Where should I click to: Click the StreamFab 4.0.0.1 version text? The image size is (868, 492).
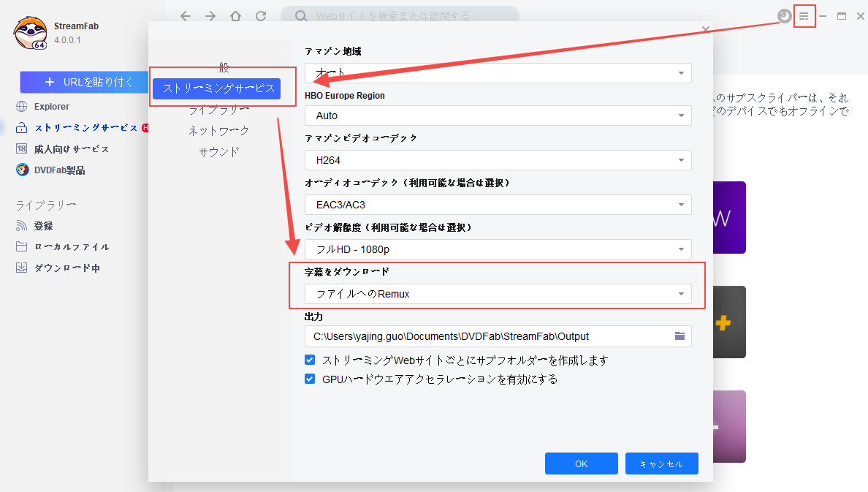[67, 40]
